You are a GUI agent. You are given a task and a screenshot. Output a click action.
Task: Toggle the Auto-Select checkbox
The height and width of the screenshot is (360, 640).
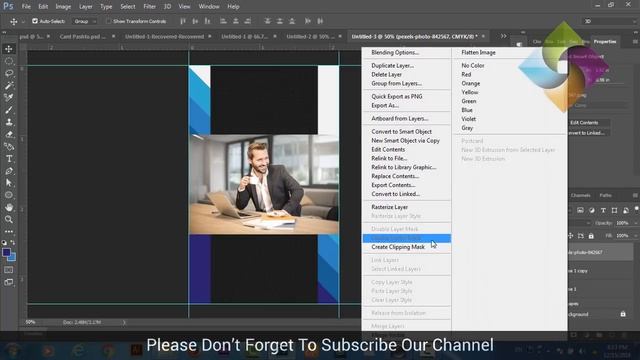[35, 21]
